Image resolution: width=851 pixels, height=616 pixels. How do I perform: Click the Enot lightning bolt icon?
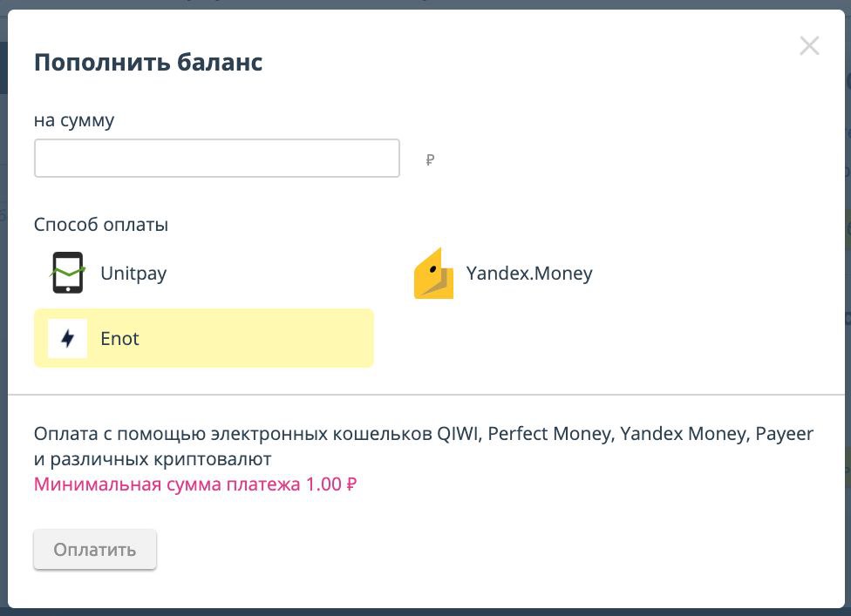pos(67,338)
